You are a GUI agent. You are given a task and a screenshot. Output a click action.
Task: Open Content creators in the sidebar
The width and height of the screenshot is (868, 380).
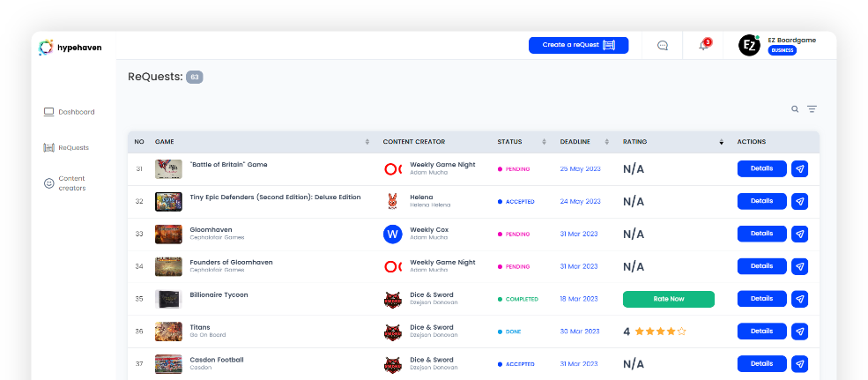(x=71, y=183)
